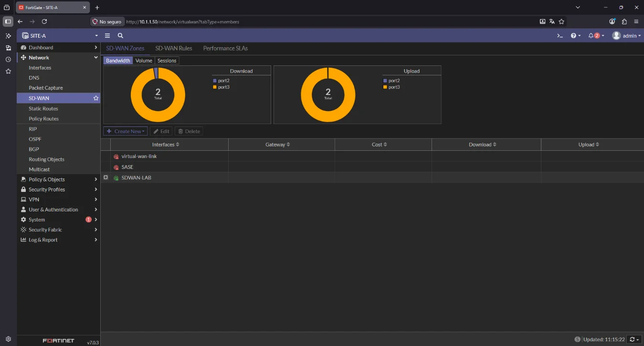The height and width of the screenshot is (346, 644).
Task: Go back with the browser back arrow
Action: [x=20, y=21]
